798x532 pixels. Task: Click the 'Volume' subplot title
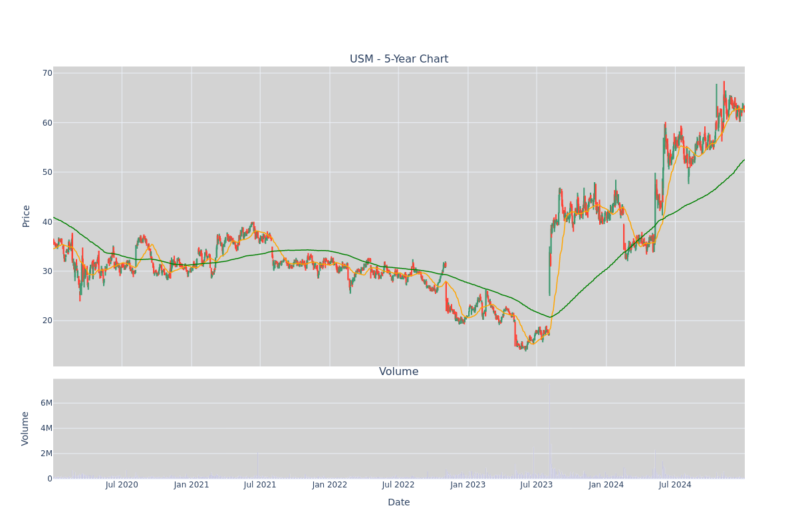click(x=399, y=372)
